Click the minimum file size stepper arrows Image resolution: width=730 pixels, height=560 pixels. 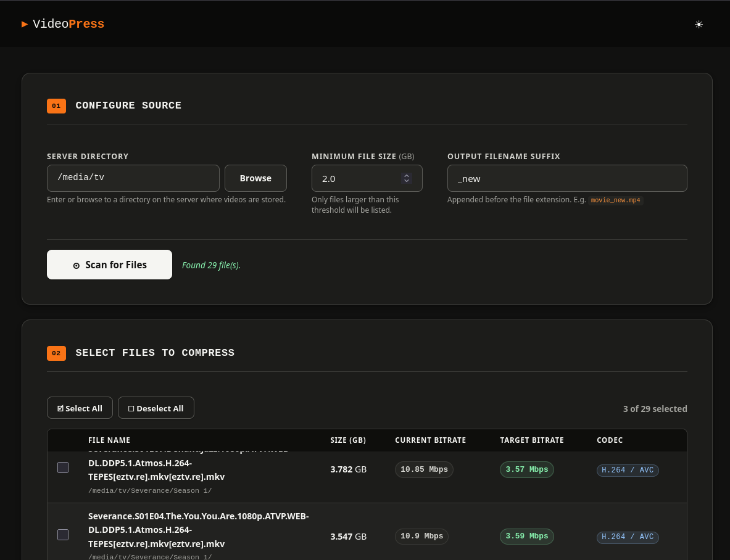[407, 178]
